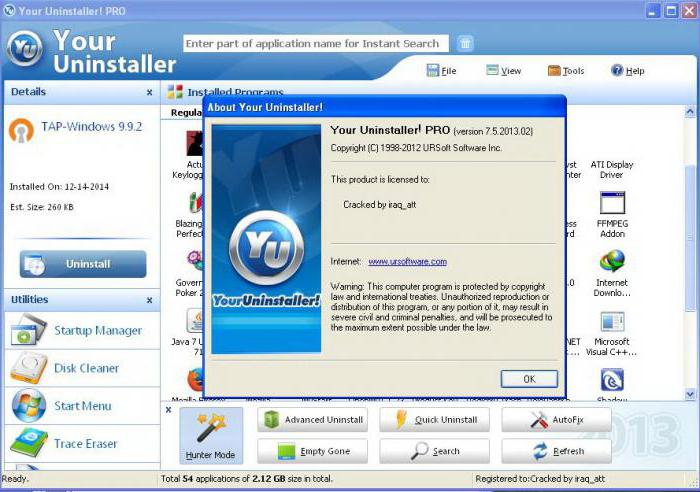Run AutoFix tool
700x492 pixels.
coord(556,420)
